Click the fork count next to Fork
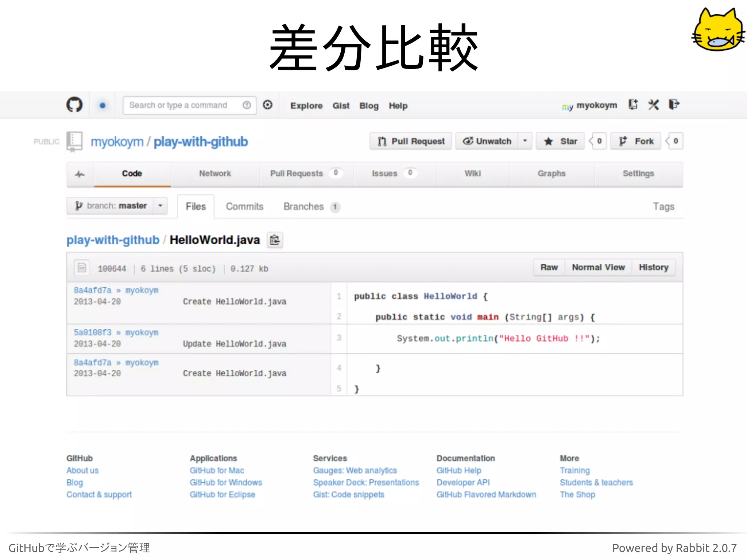Viewport: 747px width, 560px height. pos(675,141)
